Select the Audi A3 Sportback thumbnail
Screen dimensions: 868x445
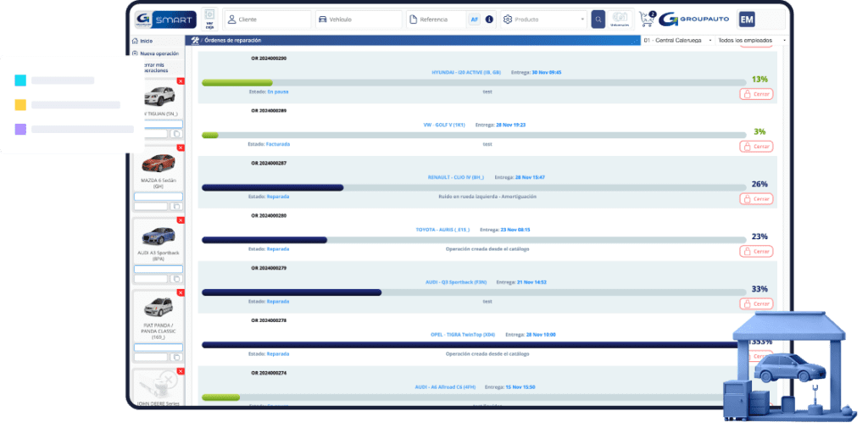coord(159,236)
